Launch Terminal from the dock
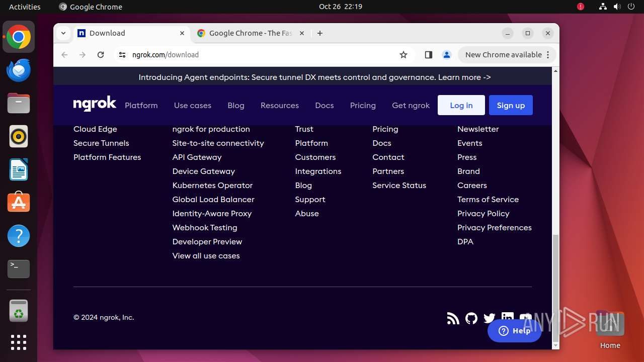The width and height of the screenshot is (644, 362). (19, 269)
